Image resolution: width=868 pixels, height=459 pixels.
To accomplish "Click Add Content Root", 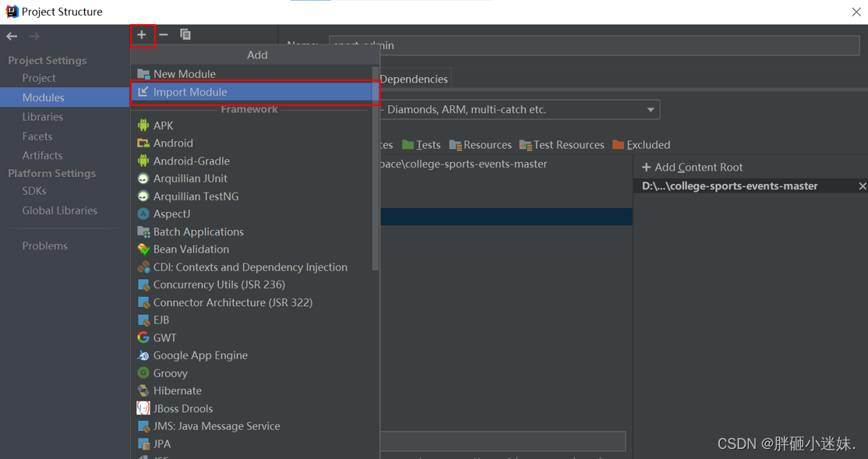I will 692,168.
